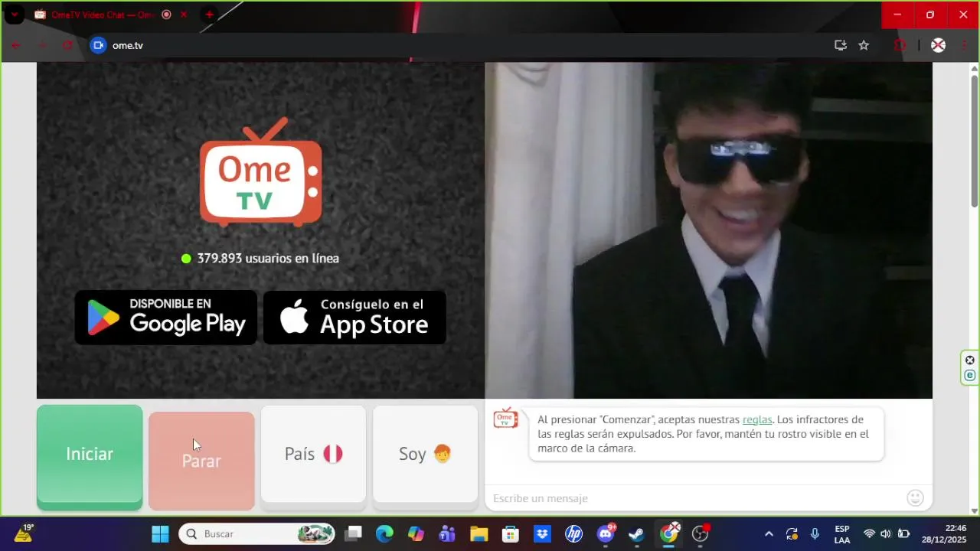The image size is (980, 551).
Task: Click the close icon on the right-edge widget
Action: [x=970, y=360]
